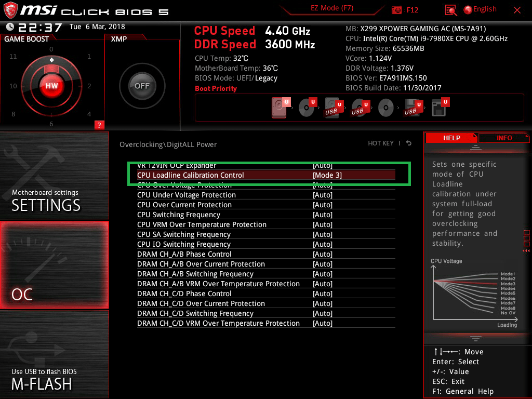
Task: Click the screenshot camera icon
Action: [396, 10]
